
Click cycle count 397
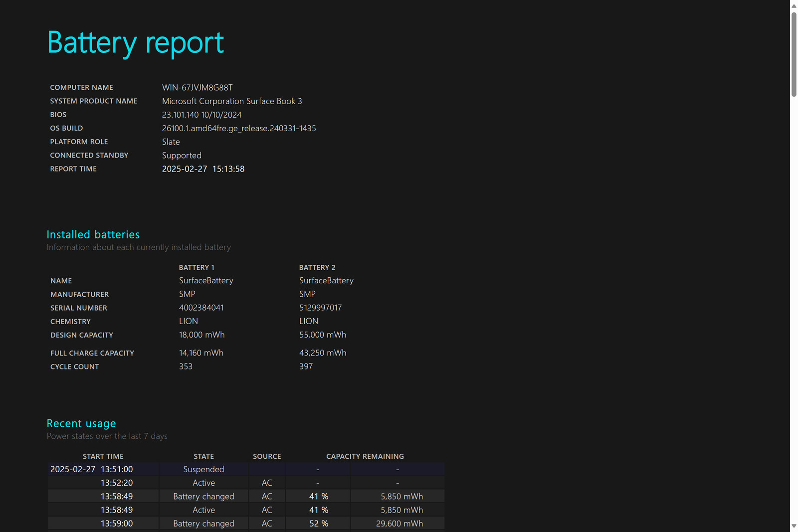[306, 366]
